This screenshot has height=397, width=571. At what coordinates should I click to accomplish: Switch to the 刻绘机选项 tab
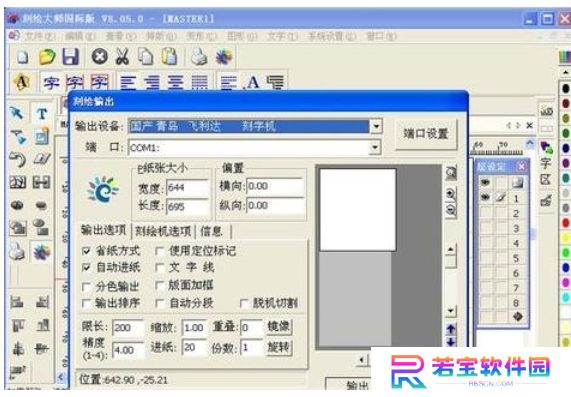[x=163, y=231]
